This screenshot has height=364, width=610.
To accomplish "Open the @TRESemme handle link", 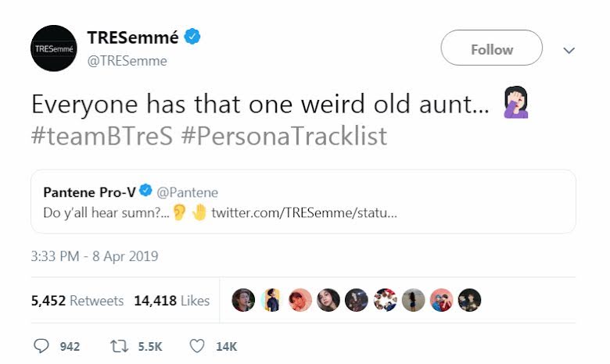I will click(x=127, y=61).
